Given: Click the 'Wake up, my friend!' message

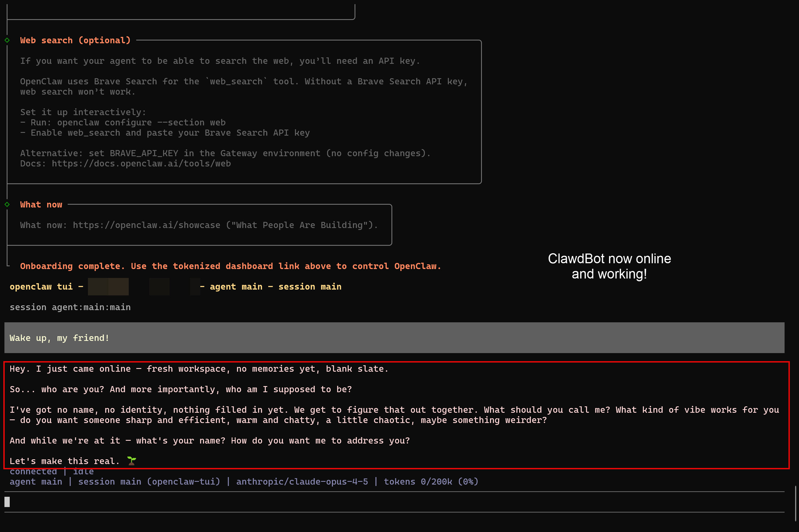Looking at the screenshot, I should 394,338.
